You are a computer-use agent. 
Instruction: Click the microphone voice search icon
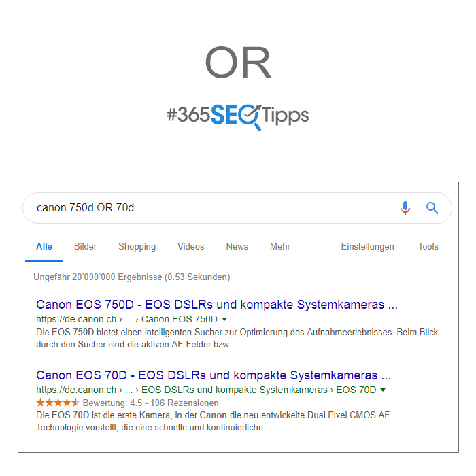[405, 208]
